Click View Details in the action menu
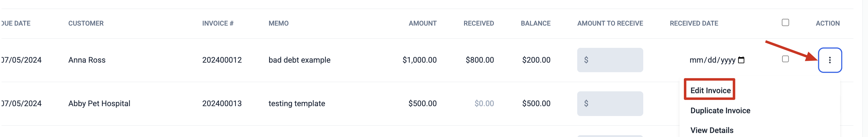 712,130
